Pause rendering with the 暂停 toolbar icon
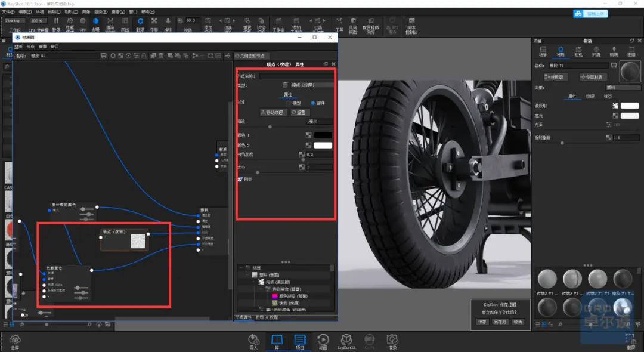 tap(56, 23)
